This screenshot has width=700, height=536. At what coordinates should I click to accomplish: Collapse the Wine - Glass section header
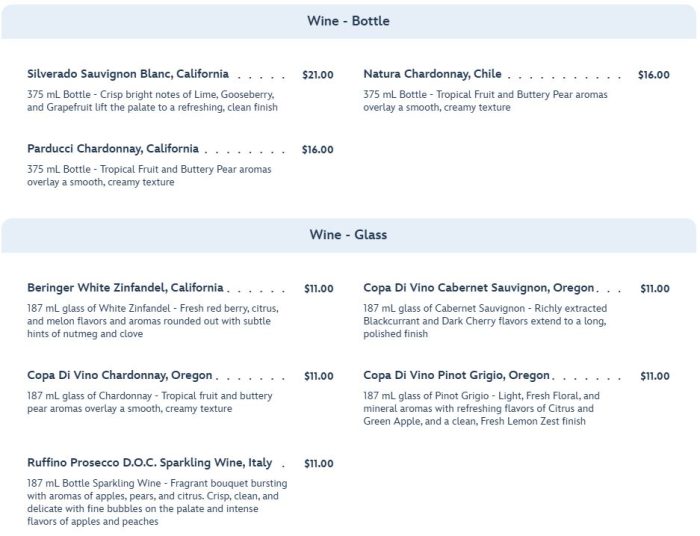click(x=348, y=236)
